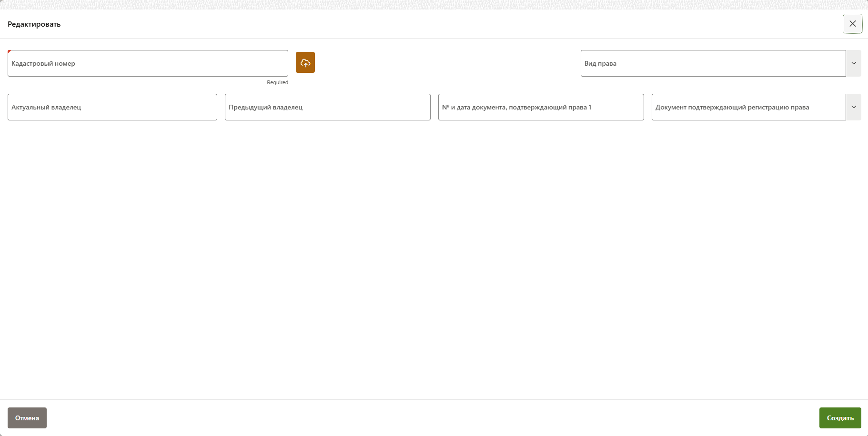Expand the Документ подтверждающий регистрацию права chevron
The height and width of the screenshot is (436, 868).
854,107
